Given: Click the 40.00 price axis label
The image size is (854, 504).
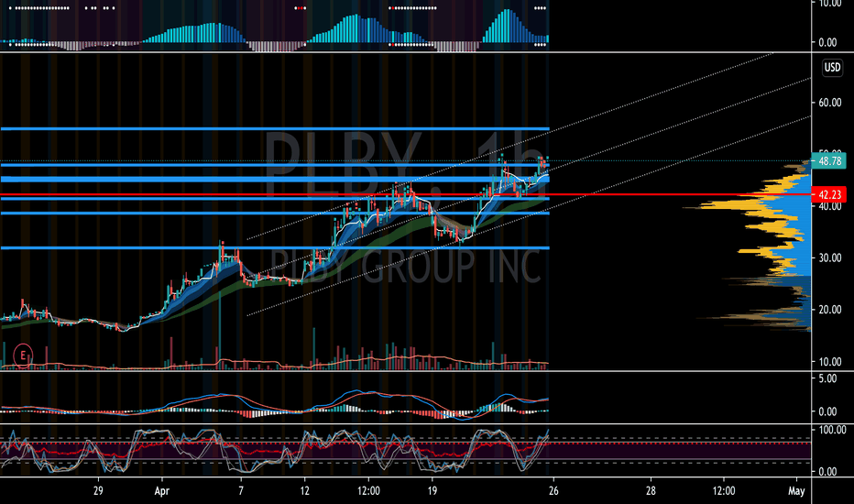Looking at the screenshot, I should point(829,207).
